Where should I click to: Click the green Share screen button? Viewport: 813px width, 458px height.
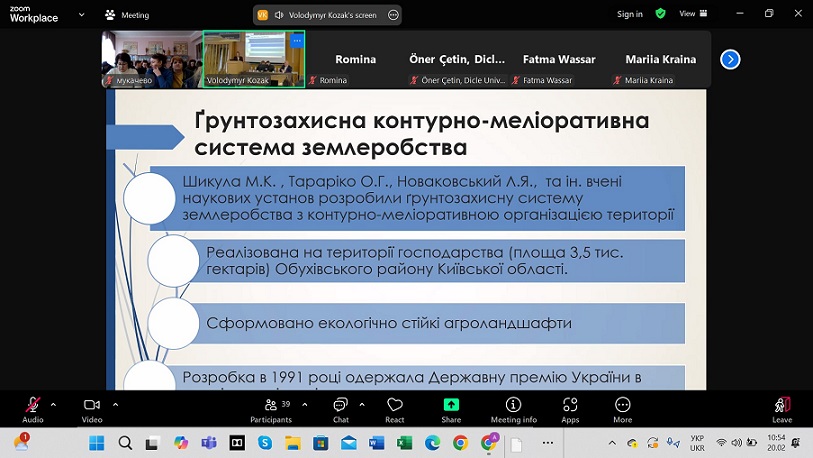451,409
